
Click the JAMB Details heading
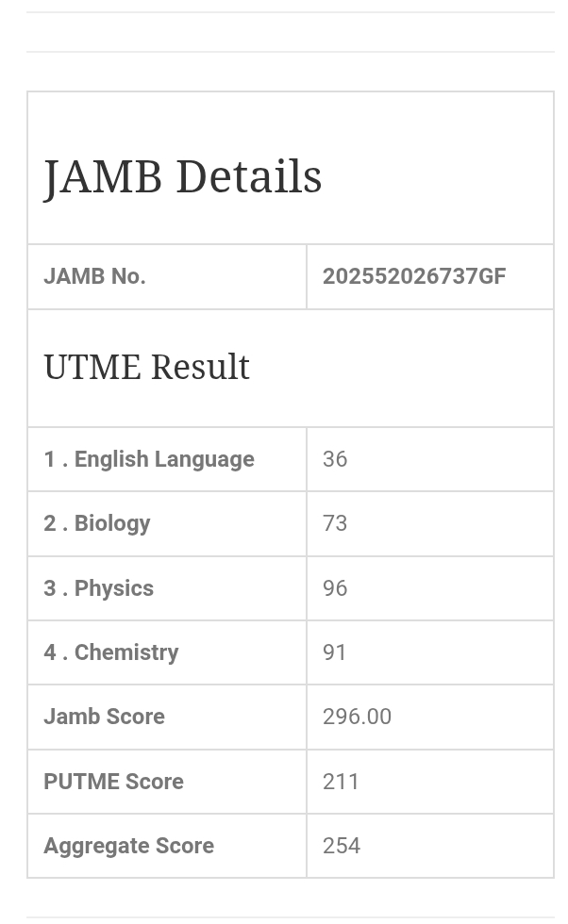coord(183,177)
